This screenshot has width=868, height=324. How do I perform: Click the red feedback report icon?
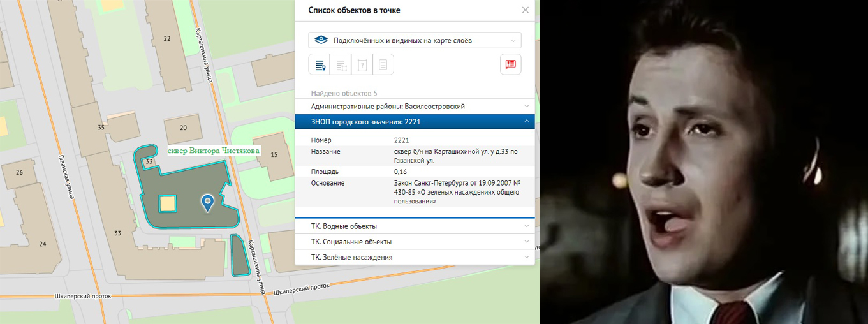pos(510,64)
